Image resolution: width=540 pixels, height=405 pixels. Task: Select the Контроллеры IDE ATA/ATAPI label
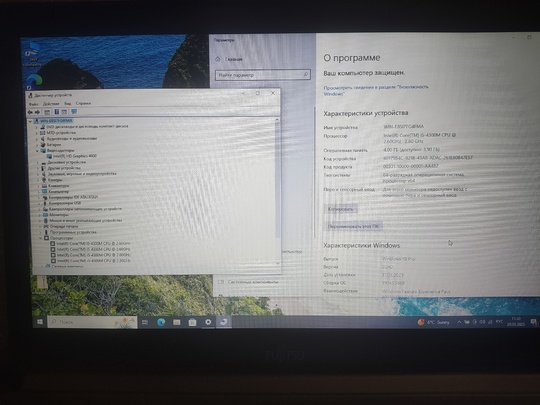point(73,197)
